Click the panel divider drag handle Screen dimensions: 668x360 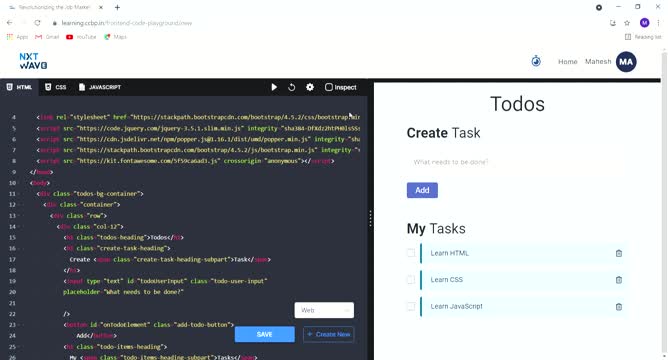pyautogui.click(x=370, y=218)
